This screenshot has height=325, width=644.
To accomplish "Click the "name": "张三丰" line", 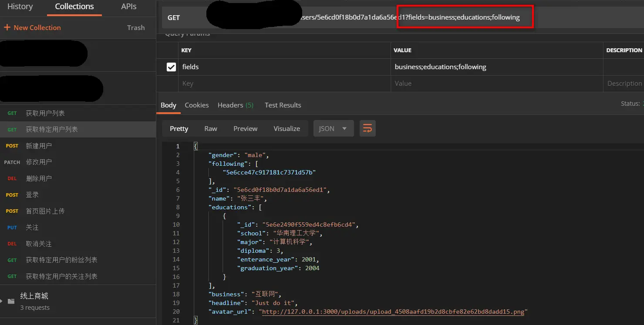I will (x=237, y=198).
